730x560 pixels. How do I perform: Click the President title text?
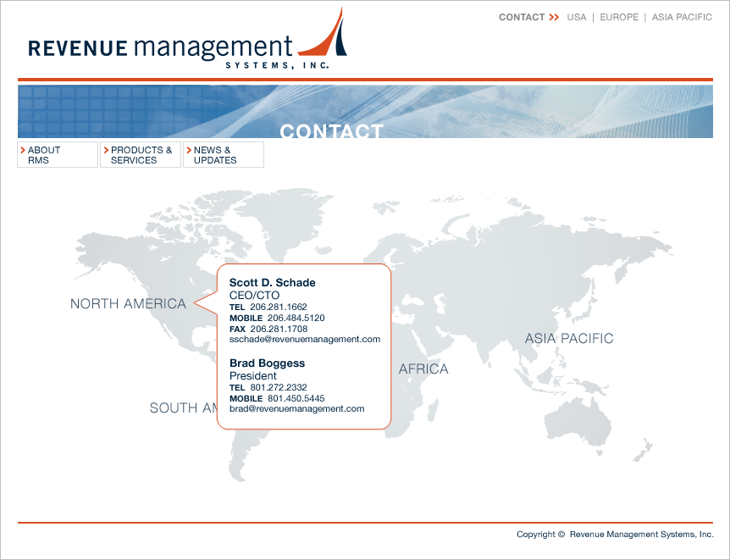point(253,376)
